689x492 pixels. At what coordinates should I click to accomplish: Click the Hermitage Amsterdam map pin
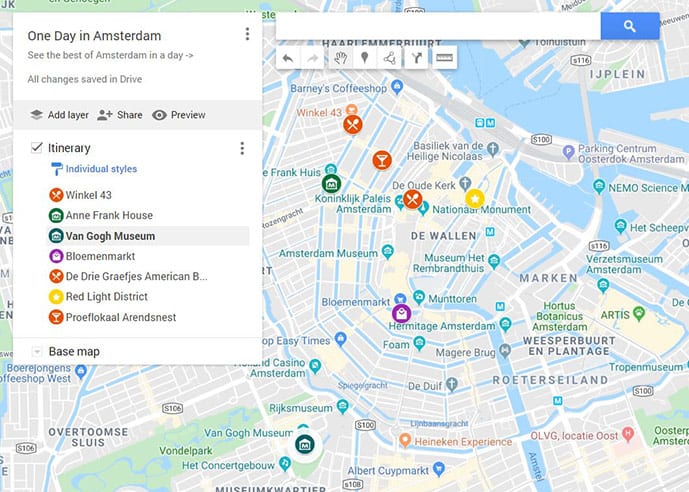(505, 324)
